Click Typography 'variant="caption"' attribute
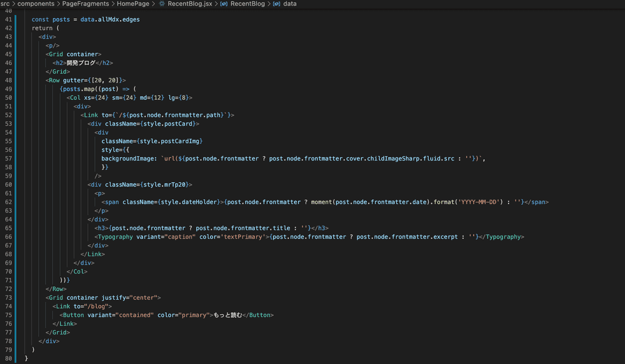The height and width of the screenshot is (364, 625). [166, 237]
